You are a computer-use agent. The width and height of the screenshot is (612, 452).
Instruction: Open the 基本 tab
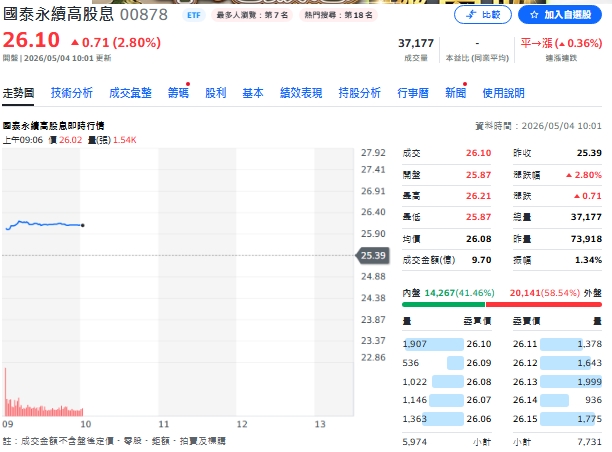coord(253,93)
